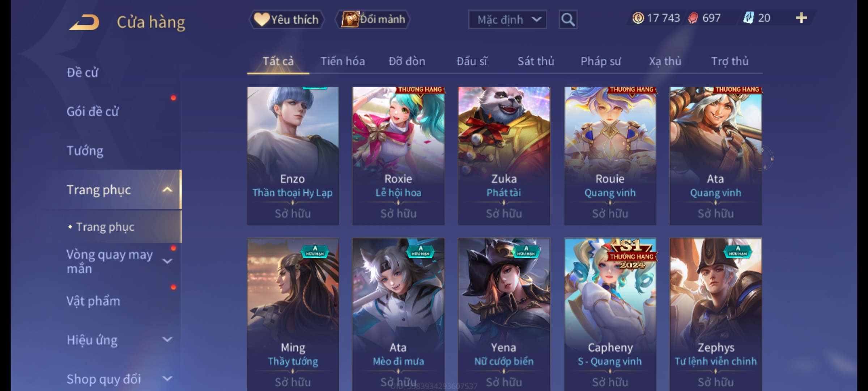The width and height of the screenshot is (868, 391).
Task: Open the search magnifier icon
Action: coord(568,20)
